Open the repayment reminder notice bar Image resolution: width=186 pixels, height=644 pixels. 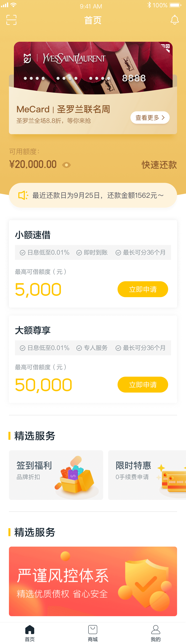click(x=93, y=195)
